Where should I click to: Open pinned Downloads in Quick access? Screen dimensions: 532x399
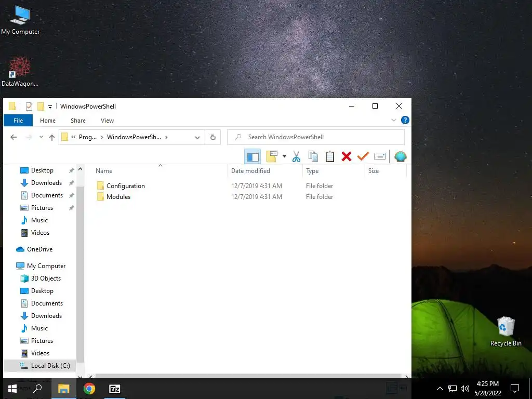click(46, 183)
